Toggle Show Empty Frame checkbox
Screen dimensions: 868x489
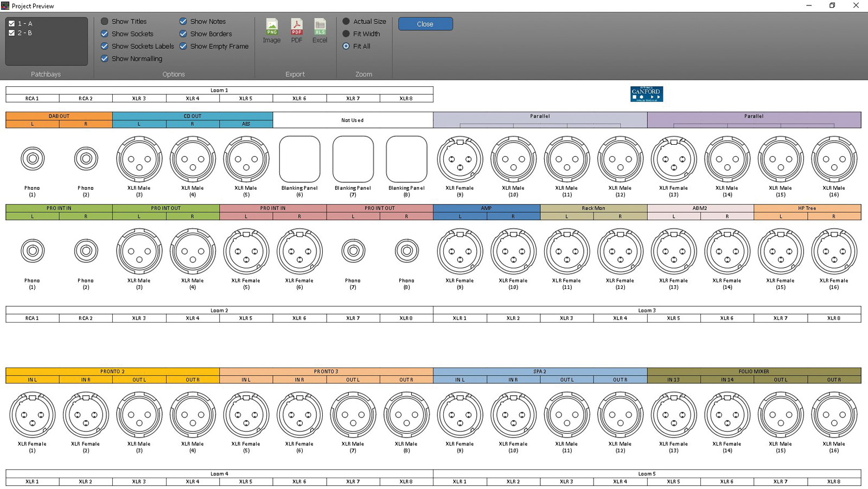[183, 47]
